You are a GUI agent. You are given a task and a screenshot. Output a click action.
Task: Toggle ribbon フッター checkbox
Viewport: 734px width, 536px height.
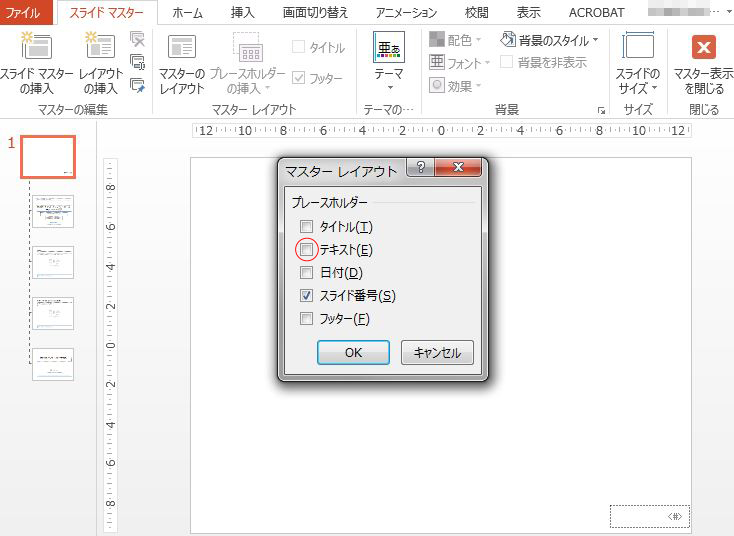click(x=298, y=77)
